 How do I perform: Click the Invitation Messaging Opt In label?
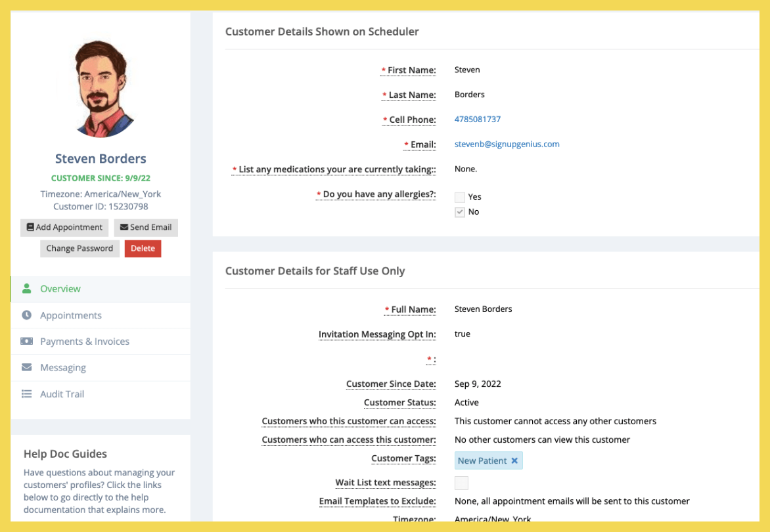click(377, 334)
